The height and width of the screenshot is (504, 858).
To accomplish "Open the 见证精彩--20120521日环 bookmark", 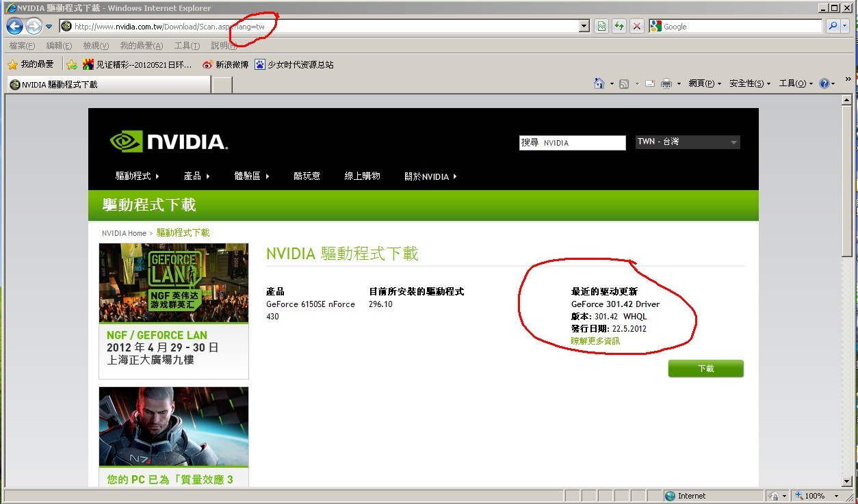I will 138,64.
